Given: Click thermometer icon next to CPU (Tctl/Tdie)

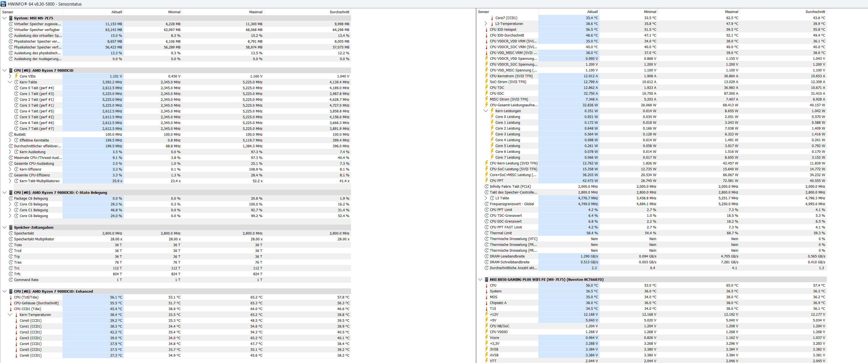Looking at the screenshot, I should point(11,297).
